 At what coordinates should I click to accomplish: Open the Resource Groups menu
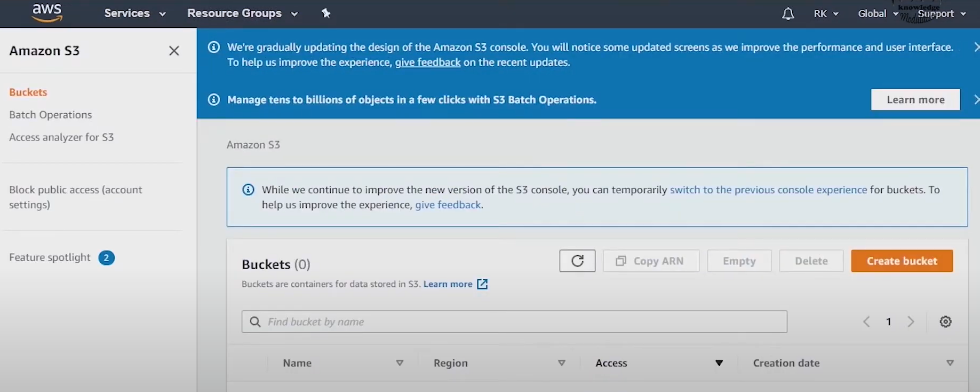242,13
